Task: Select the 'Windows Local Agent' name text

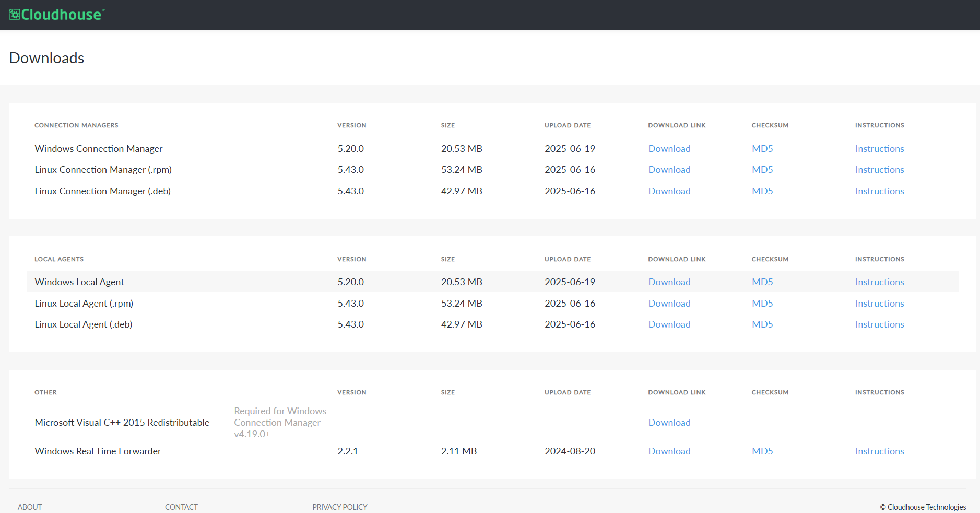Action: pos(79,282)
